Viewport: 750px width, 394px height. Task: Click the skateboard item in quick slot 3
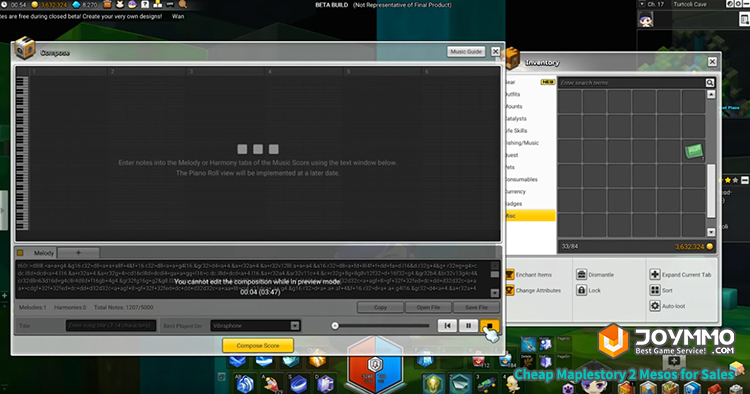[486, 383]
